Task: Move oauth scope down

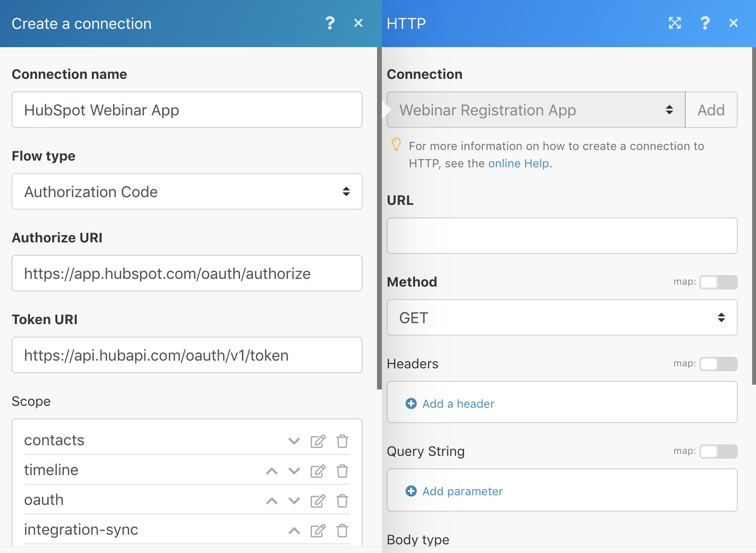Action: tap(294, 501)
